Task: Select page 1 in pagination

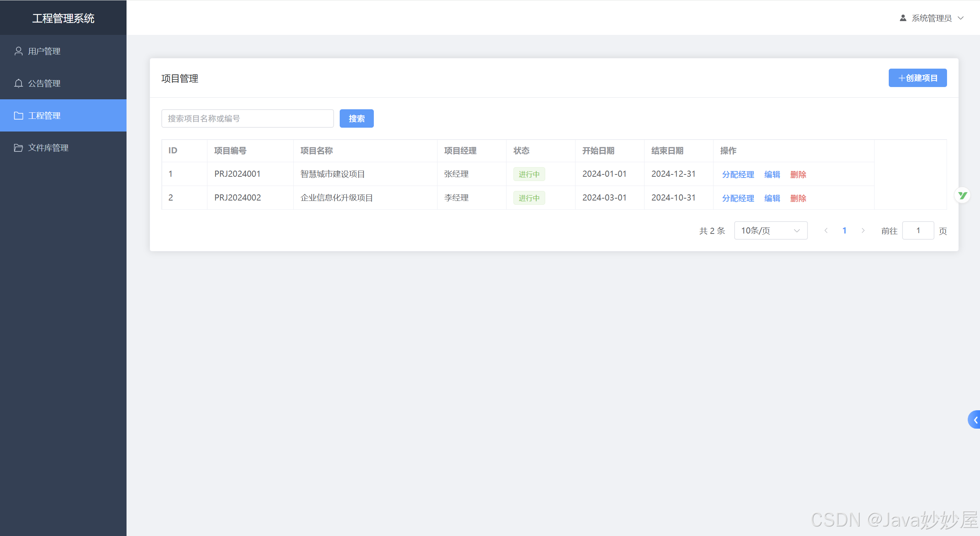Action: coord(844,230)
